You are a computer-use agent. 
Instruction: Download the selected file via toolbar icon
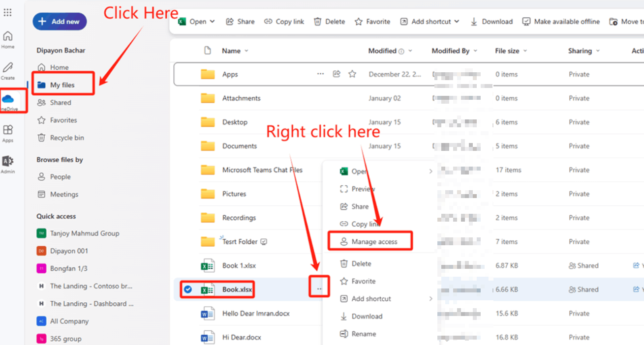(491, 21)
